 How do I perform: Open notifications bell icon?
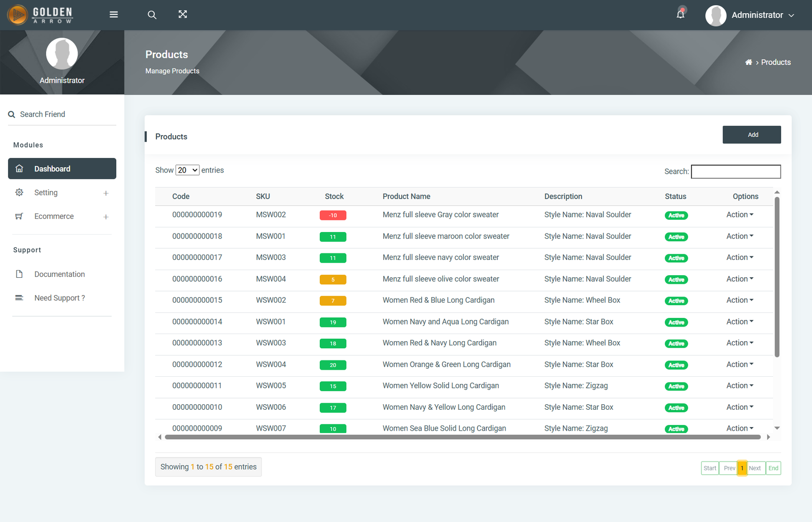coord(681,14)
